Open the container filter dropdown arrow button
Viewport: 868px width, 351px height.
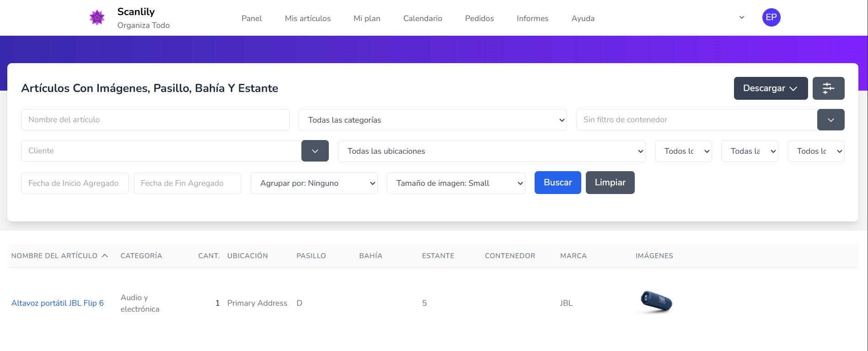(x=830, y=120)
